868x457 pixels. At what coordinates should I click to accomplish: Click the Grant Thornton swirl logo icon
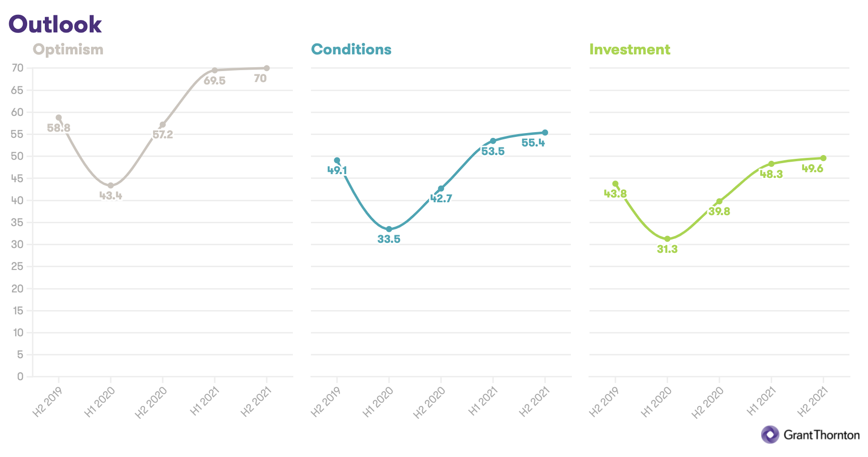[x=770, y=435]
